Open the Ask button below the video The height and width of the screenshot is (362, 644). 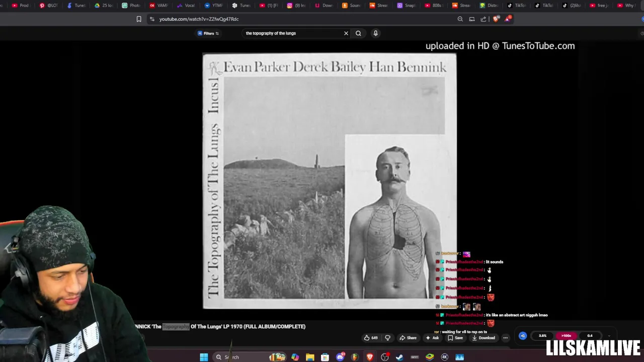(x=432, y=338)
